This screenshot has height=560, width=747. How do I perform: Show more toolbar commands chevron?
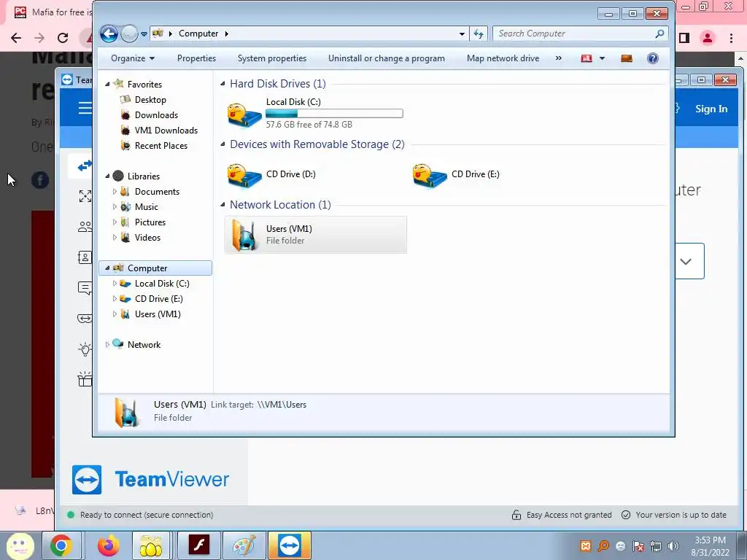tap(558, 58)
